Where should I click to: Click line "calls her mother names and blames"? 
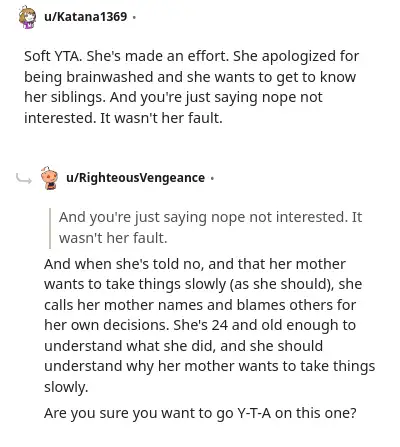200,305
